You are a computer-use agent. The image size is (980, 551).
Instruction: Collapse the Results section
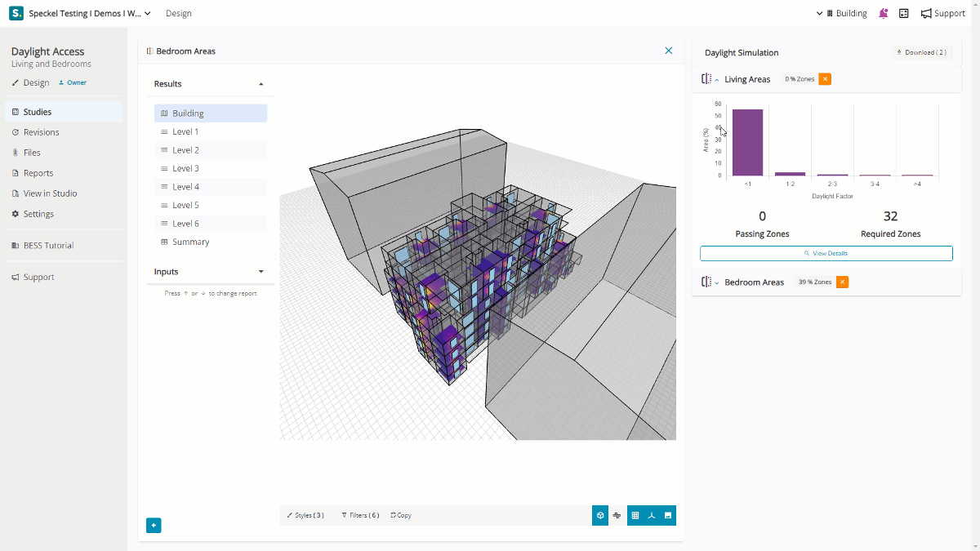(x=261, y=84)
